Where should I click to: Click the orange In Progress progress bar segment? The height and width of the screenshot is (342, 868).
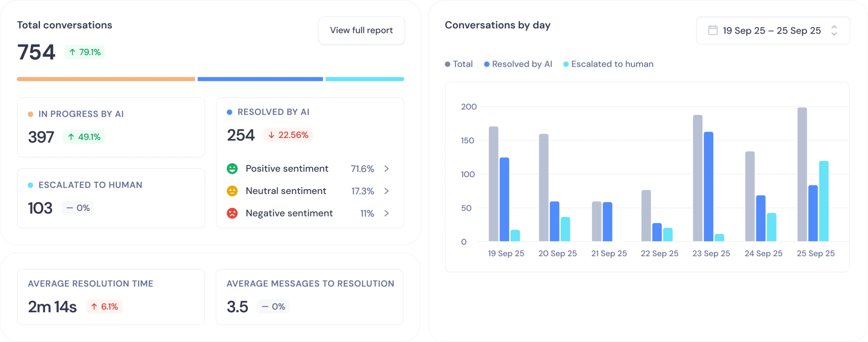[x=106, y=79]
